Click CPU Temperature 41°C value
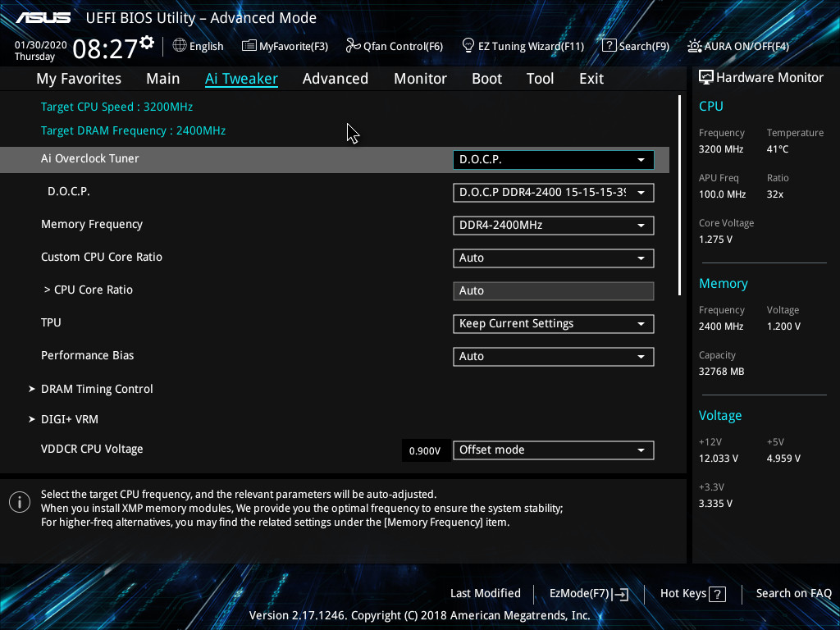 (778, 149)
